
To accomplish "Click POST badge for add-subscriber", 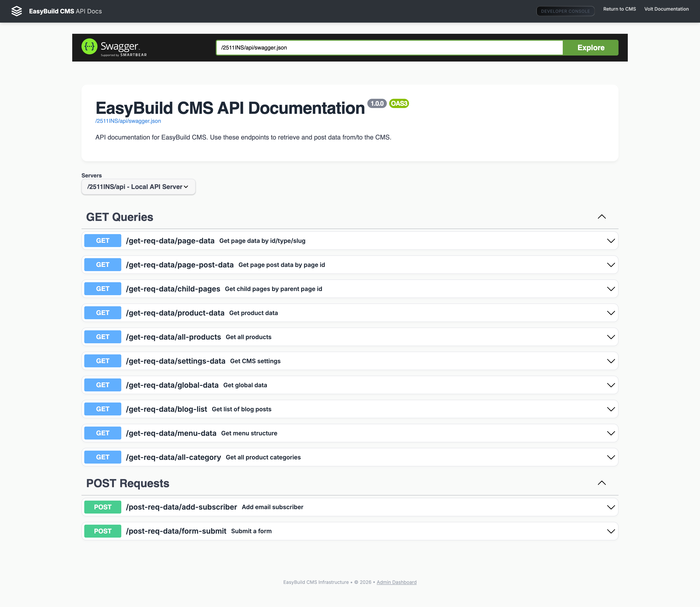I will pyautogui.click(x=103, y=507).
